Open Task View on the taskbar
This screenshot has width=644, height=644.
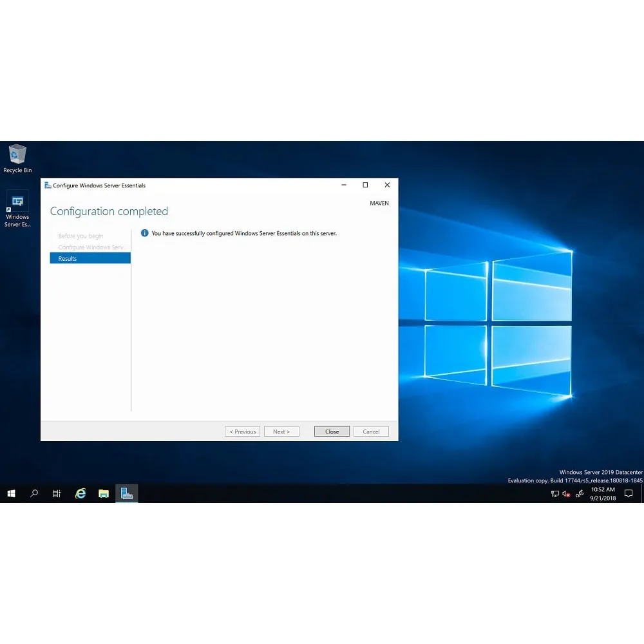click(x=57, y=493)
